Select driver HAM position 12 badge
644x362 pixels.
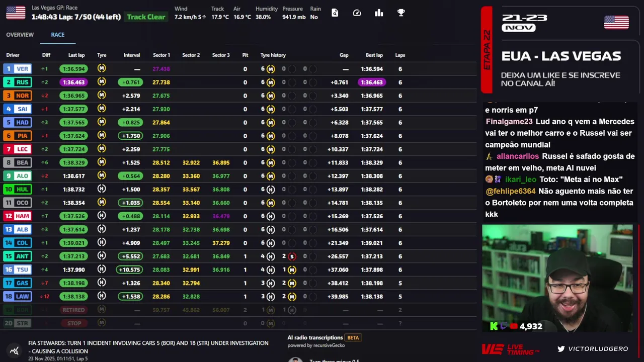(x=17, y=216)
